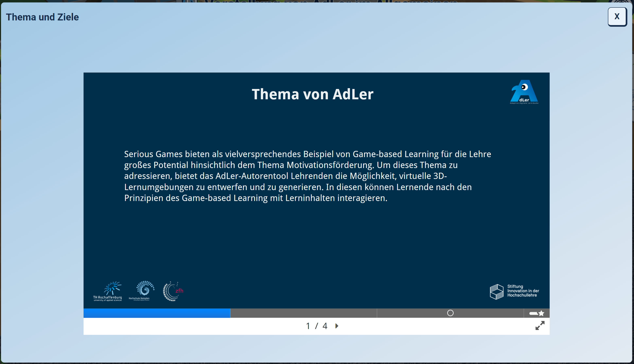Click the Stiftung Innovation cube icon

496,291
